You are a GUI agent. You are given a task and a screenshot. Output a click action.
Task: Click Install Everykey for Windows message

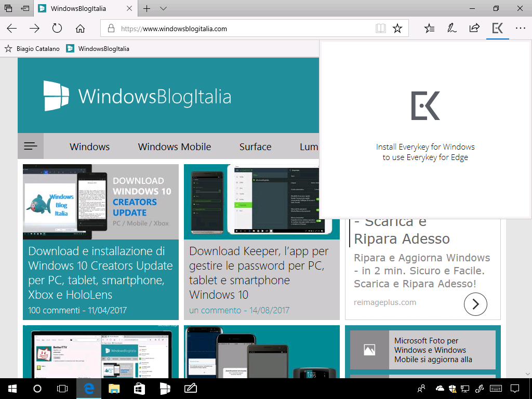point(425,152)
